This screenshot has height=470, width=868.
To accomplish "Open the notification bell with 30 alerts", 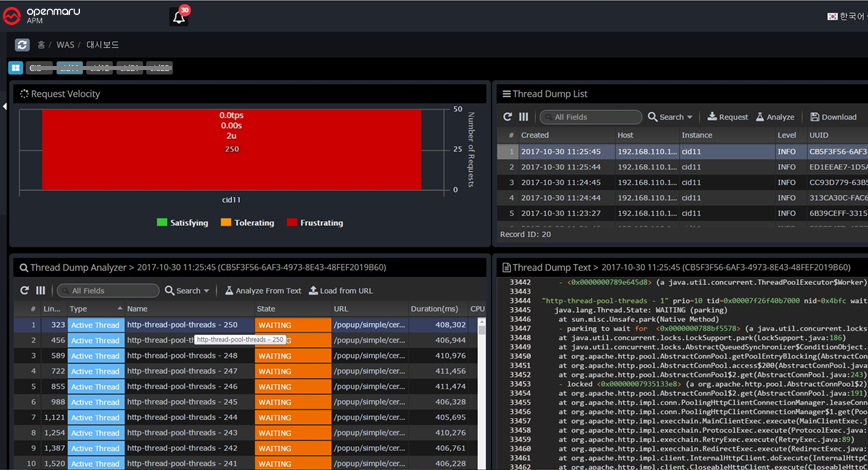I will click(180, 16).
